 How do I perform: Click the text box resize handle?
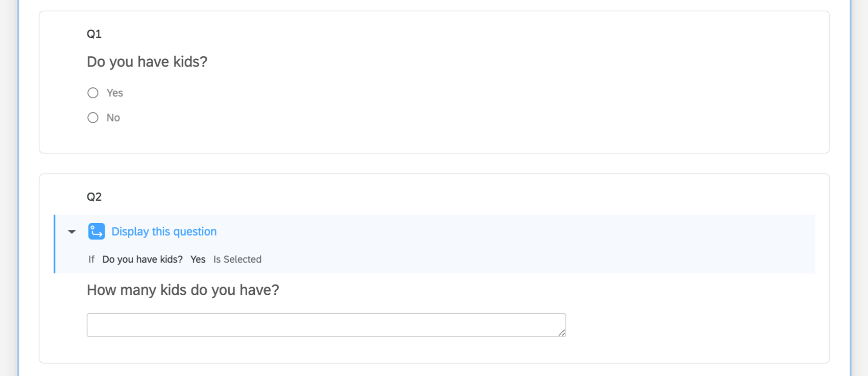click(562, 333)
